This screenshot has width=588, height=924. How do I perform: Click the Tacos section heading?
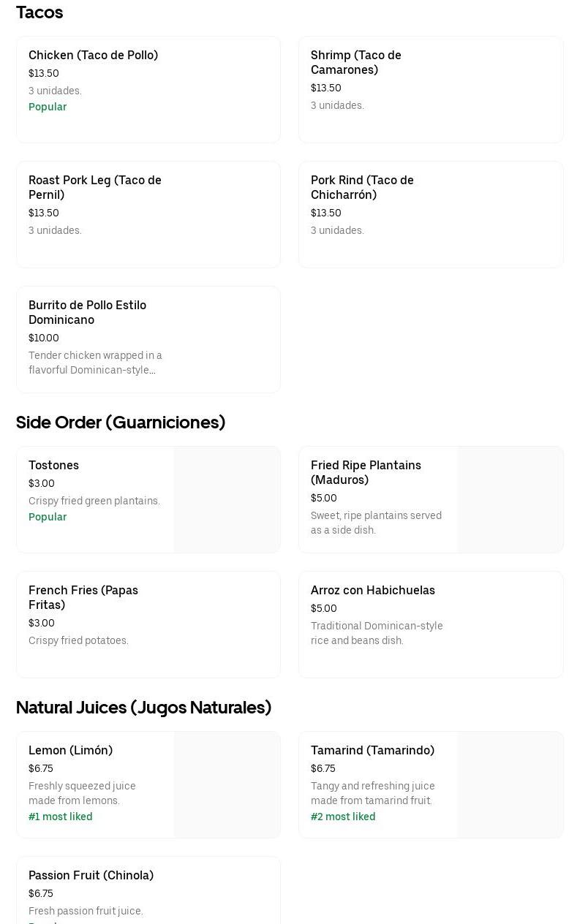pos(39,12)
